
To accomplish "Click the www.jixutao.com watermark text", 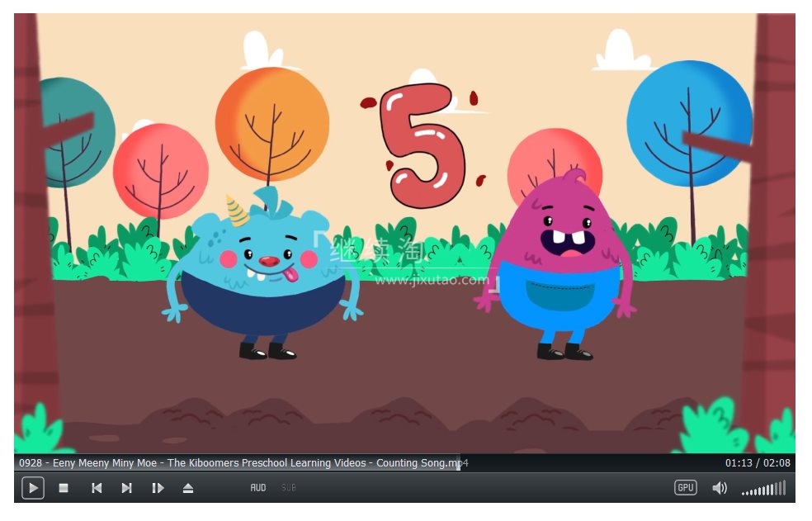I will (431, 280).
